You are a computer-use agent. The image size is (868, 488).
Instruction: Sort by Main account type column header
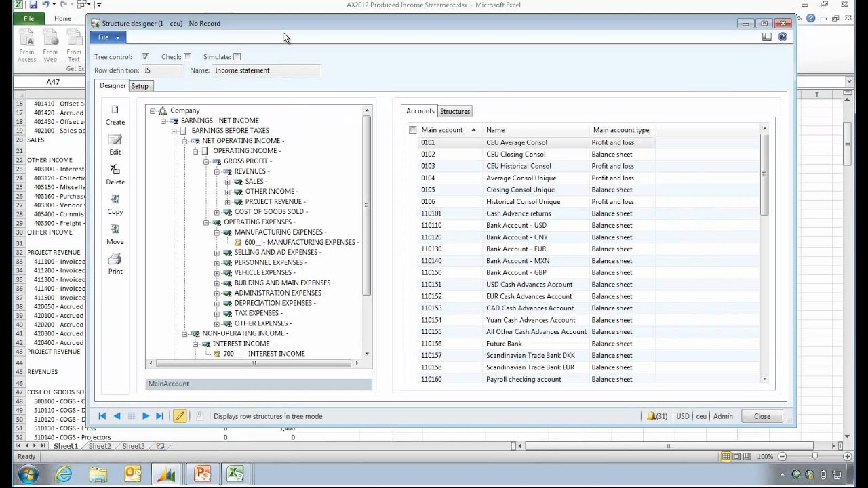pyautogui.click(x=621, y=130)
